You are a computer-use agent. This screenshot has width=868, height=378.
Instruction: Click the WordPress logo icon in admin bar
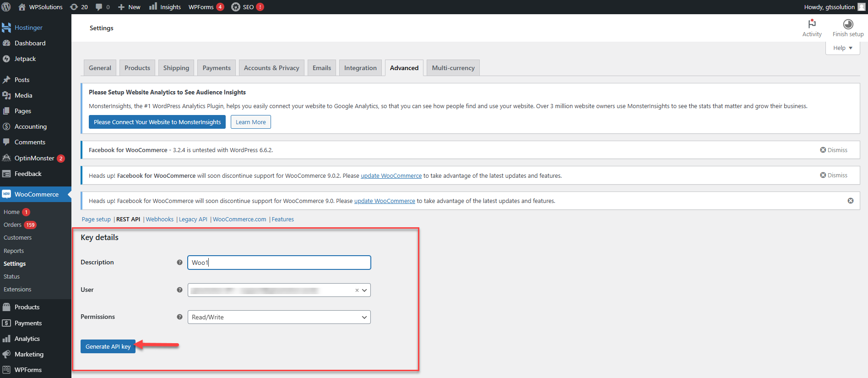click(6, 7)
